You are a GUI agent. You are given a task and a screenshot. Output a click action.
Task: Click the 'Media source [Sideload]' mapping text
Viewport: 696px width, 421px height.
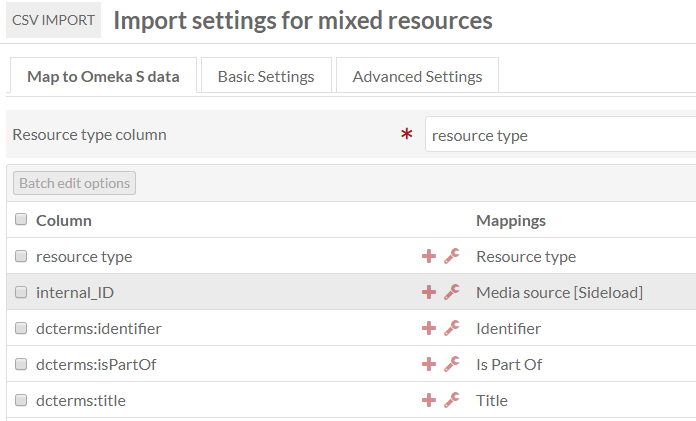point(559,293)
